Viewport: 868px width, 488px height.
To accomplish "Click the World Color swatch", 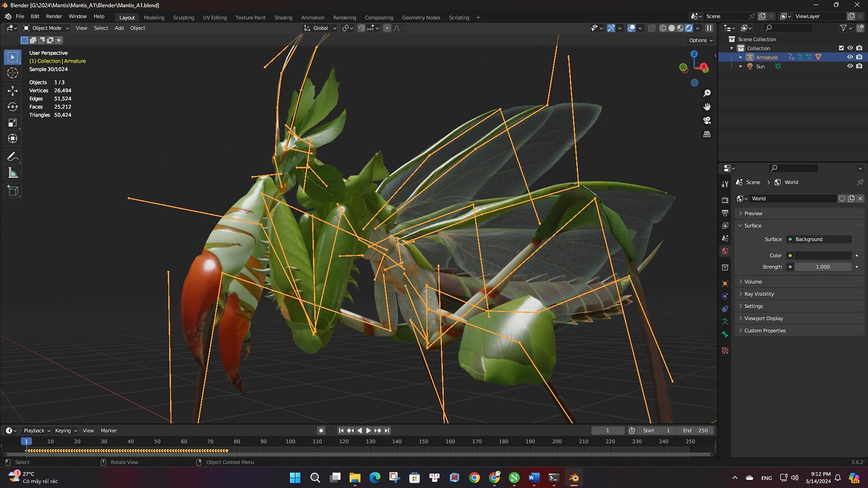I will tap(822, 255).
